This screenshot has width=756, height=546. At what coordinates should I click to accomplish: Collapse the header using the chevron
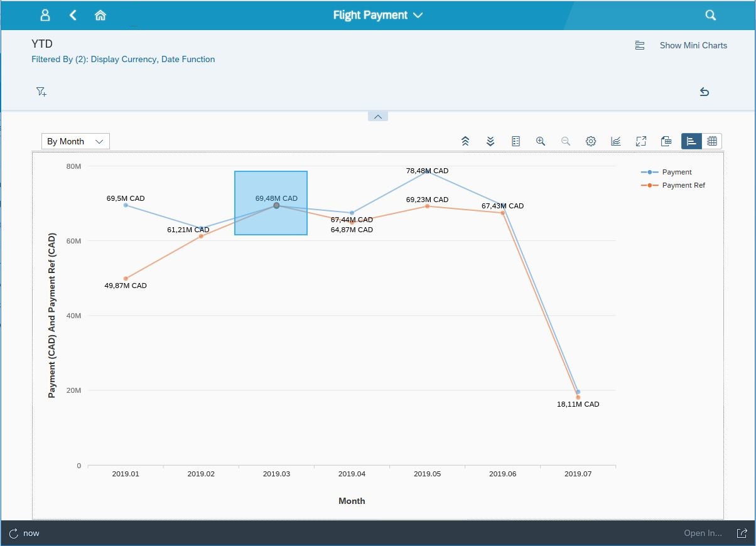[x=377, y=116]
